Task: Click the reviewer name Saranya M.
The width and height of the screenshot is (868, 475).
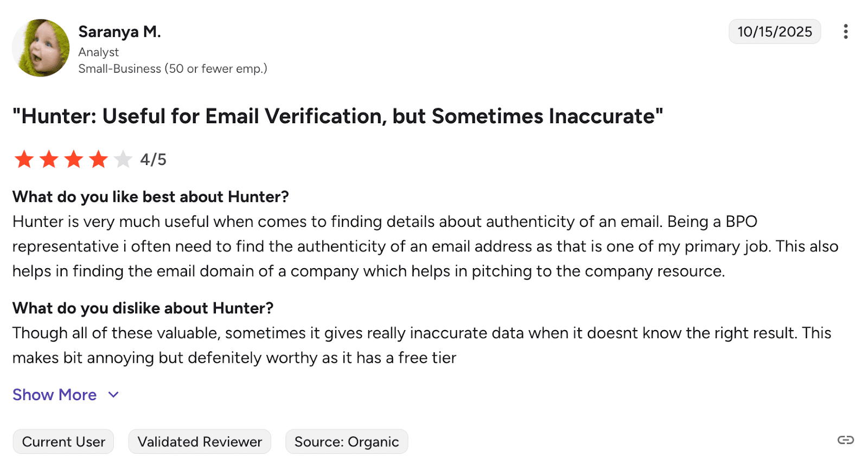Action: pyautogui.click(x=119, y=31)
